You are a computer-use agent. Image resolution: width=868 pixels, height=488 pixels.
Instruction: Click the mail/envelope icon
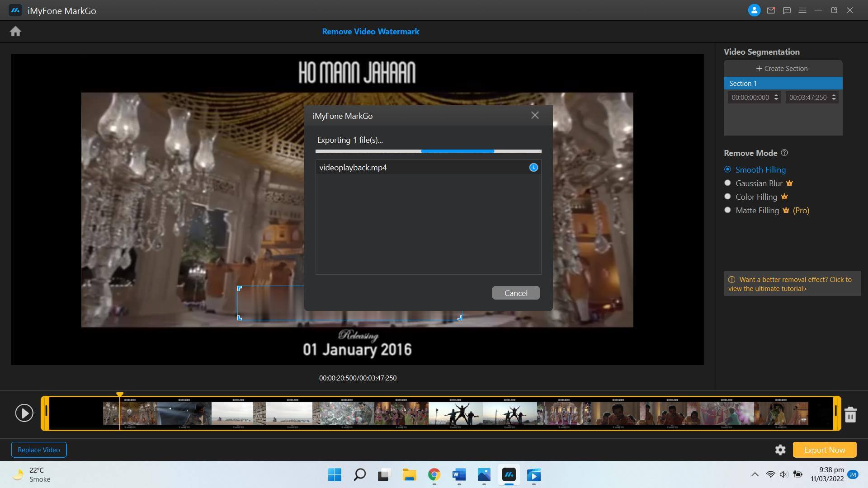click(771, 10)
